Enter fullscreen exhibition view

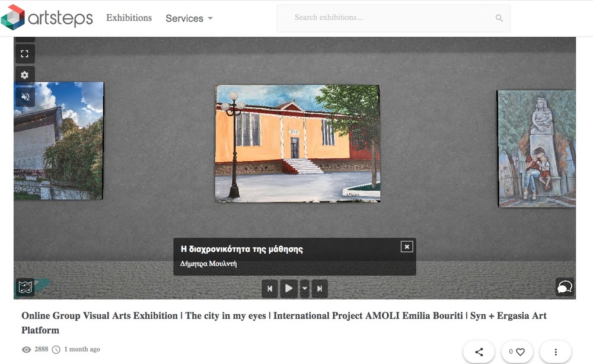tap(24, 54)
